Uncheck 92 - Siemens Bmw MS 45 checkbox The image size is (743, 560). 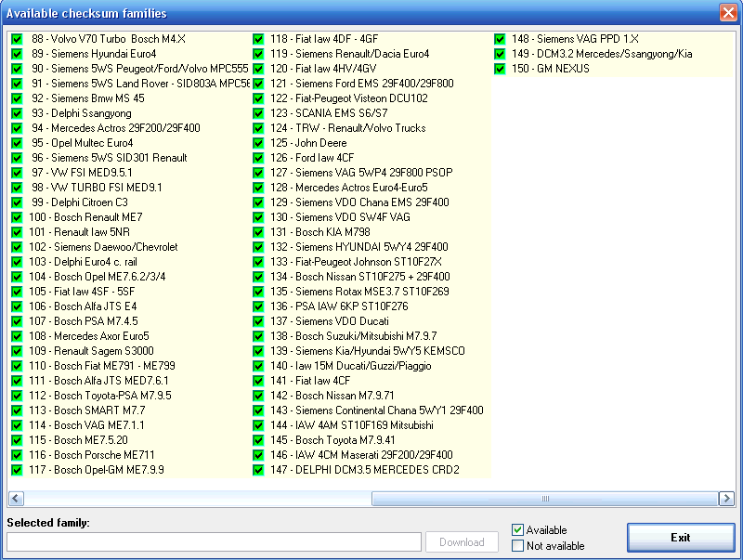(x=17, y=98)
